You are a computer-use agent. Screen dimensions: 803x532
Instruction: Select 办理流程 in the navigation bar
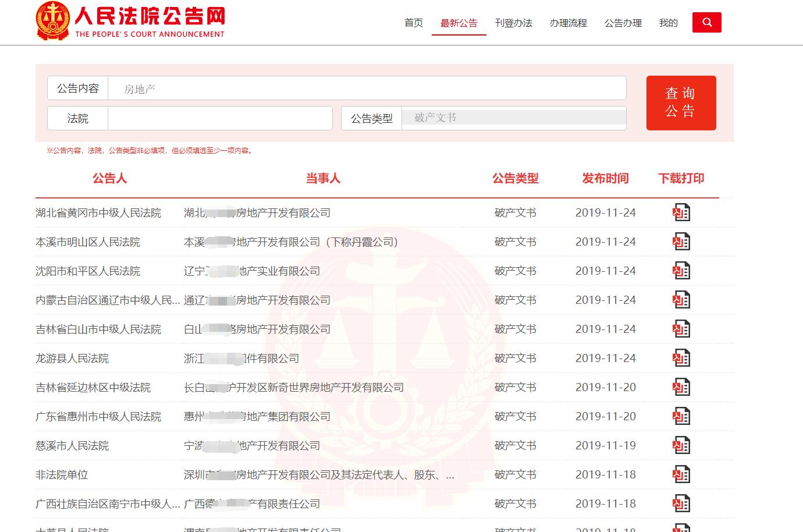(569, 23)
